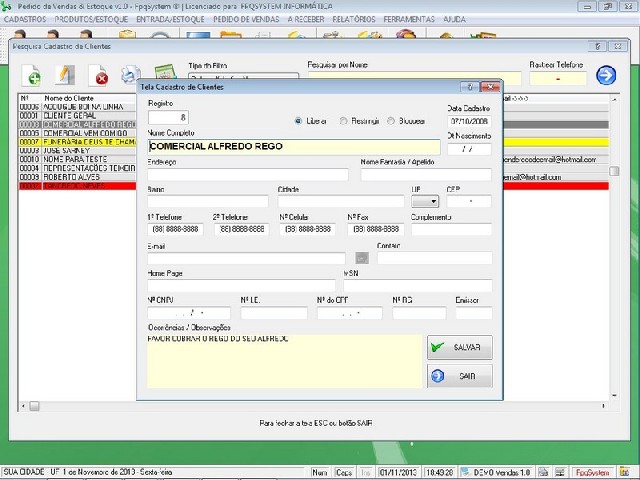Viewport: 640px width, 480px height.
Task: Click the add new client icon
Action: pos(31,76)
